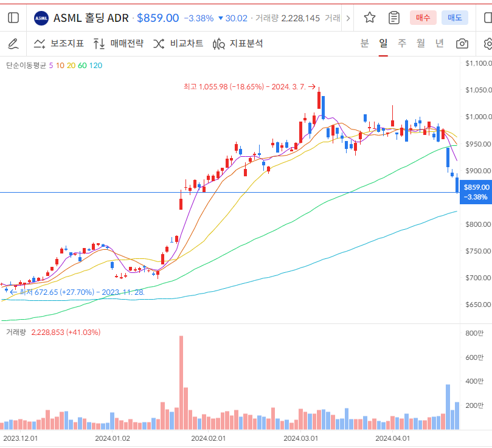This screenshot has height=448, width=492.
Task: Click the 2023.12.01 date axis label
Action: [21, 438]
